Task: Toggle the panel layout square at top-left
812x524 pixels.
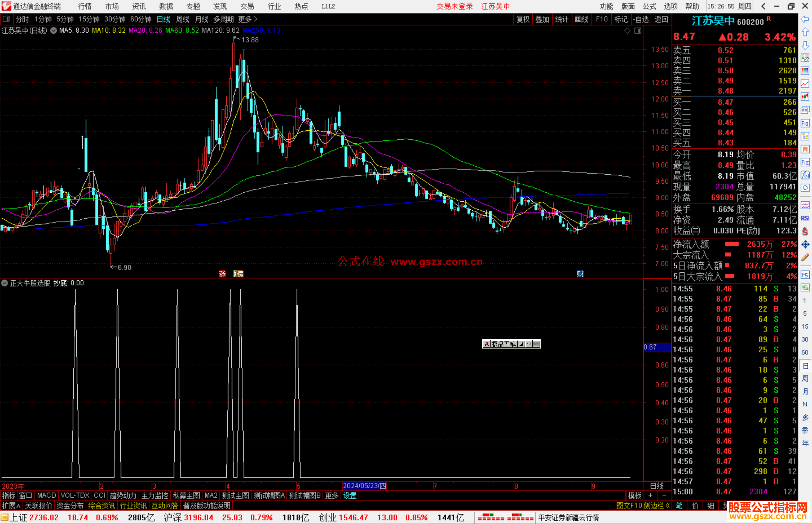Action: (x=6, y=19)
